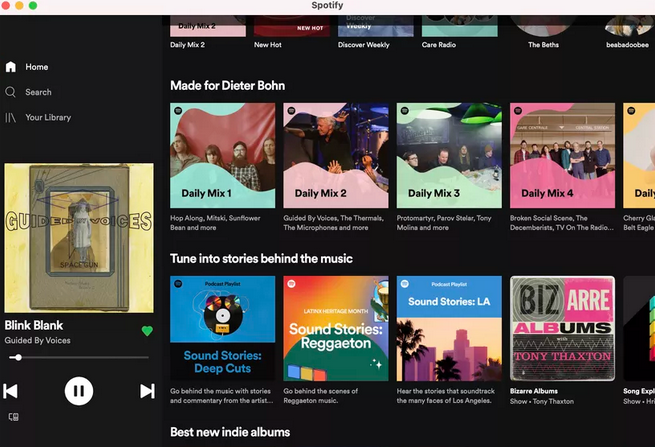Open Sound Stories: Reggaeton playlist cover
Image resolution: width=655 pixels, height=447 pixels.
336,328
